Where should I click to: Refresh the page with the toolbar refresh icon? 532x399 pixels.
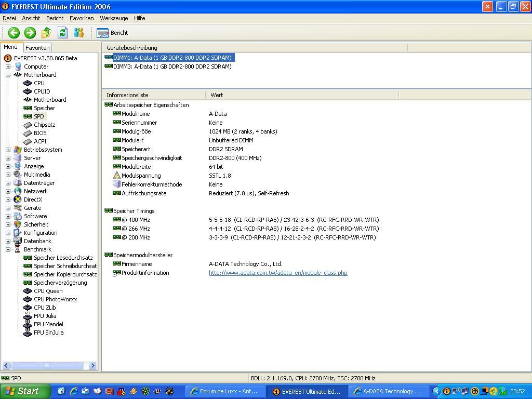[x=62, y=33]
